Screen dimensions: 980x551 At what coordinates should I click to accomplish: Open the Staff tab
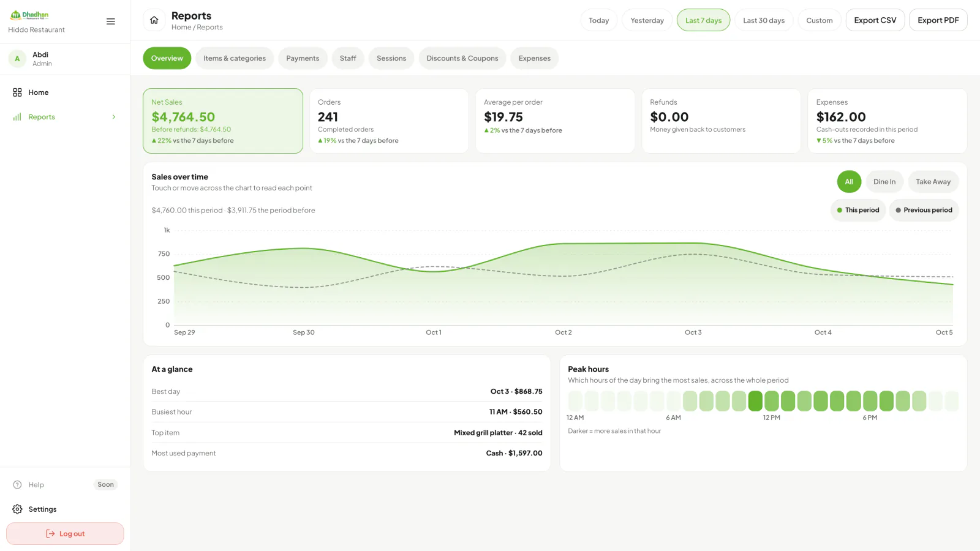pyautogui.click(x=348, y=59)
